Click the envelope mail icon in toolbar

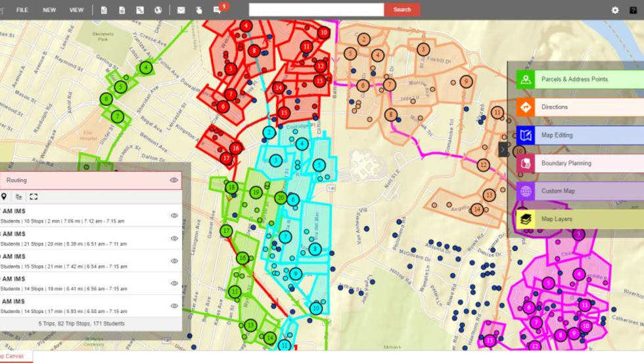tap(181, 10)
